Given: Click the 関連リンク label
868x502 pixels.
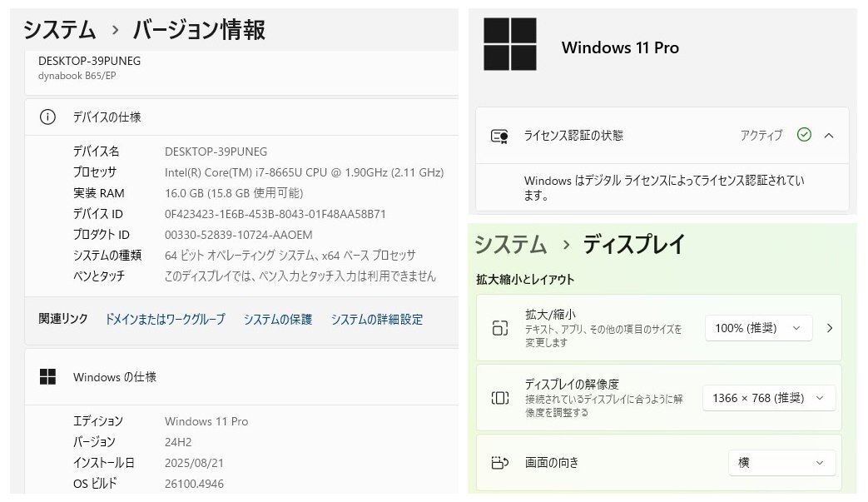Looking at the screenshot, I should point(63,319).
